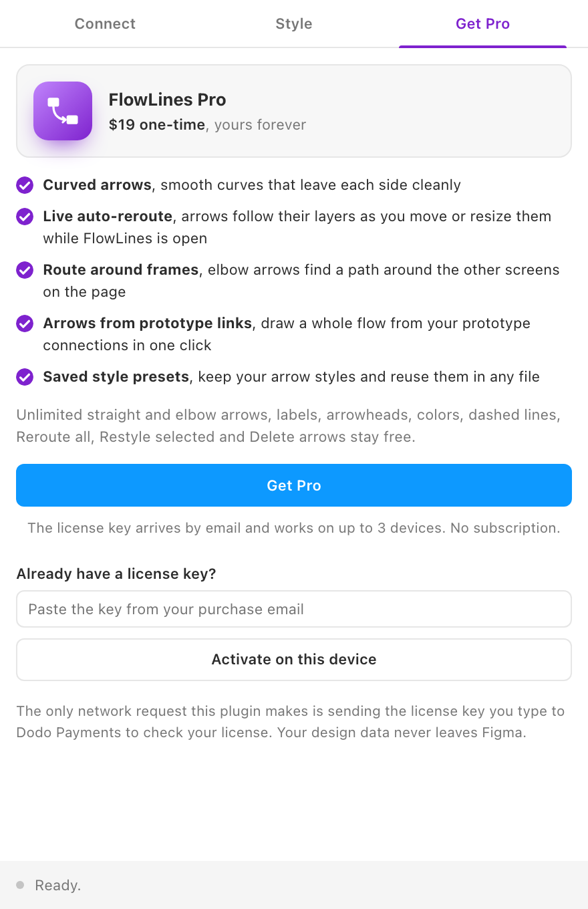Click the Dodo Payments privacy note
The image size is (588, 909).
tap(291, 722)
